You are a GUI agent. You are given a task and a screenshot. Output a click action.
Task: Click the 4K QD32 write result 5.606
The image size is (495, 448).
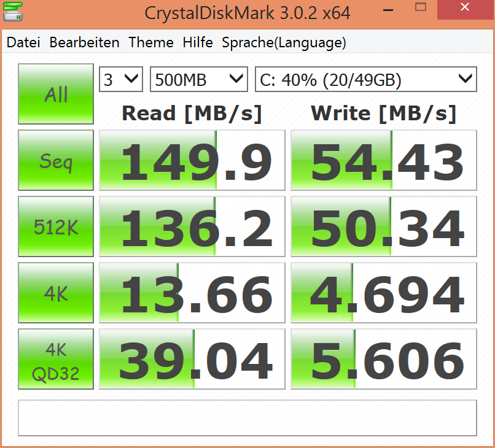coord(384,359)
